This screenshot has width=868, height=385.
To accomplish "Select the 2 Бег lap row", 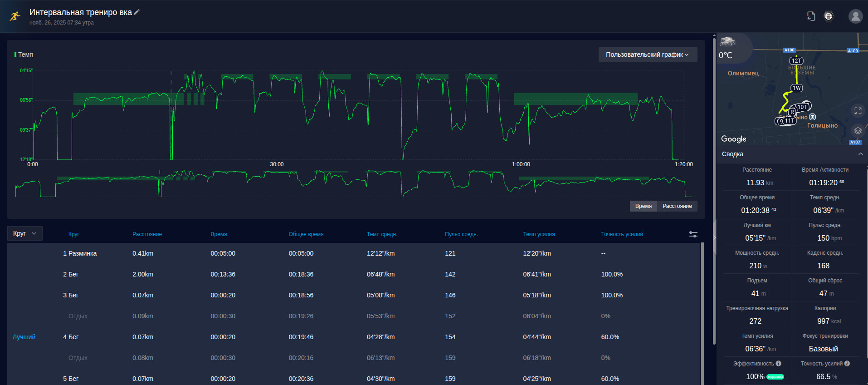I will pyautogui.click(x=354, y=274).
